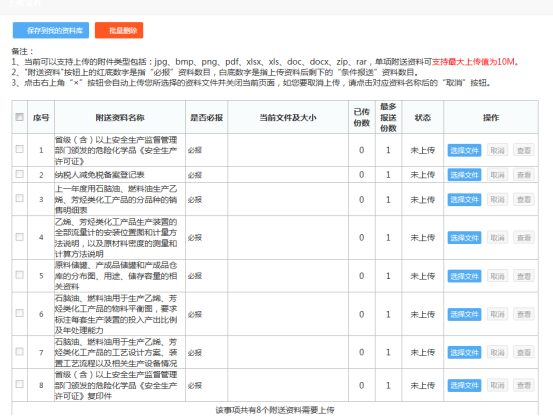This screenshot has height=417, width=553.
Task: Click 选择文件 for row 1
Action: point(464,150)
